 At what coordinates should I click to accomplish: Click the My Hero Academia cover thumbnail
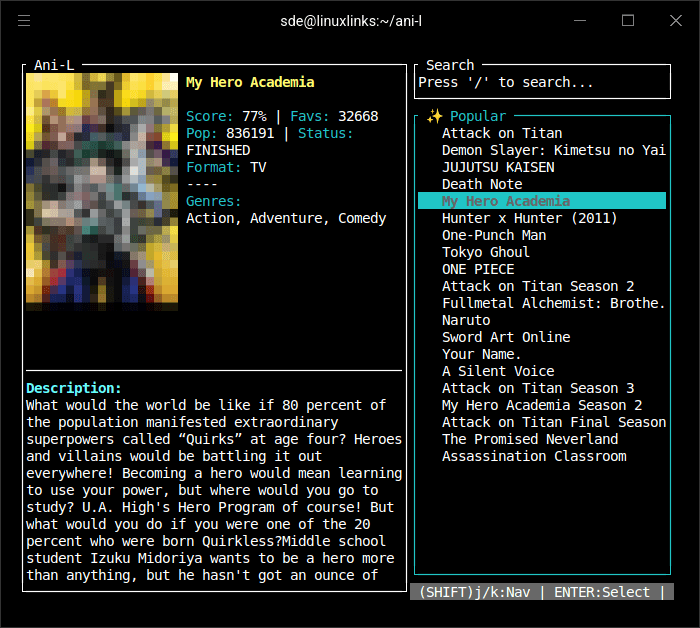click(102, 191)
